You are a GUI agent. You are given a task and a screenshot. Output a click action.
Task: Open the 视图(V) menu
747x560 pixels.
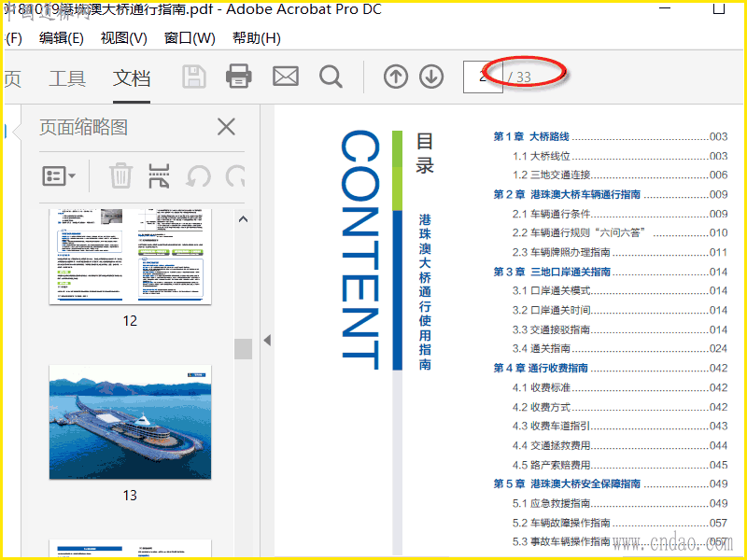[x=124, y=38]
